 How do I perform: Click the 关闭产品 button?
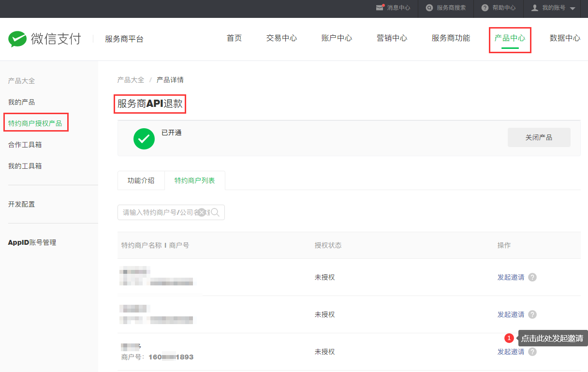[539, 137]
